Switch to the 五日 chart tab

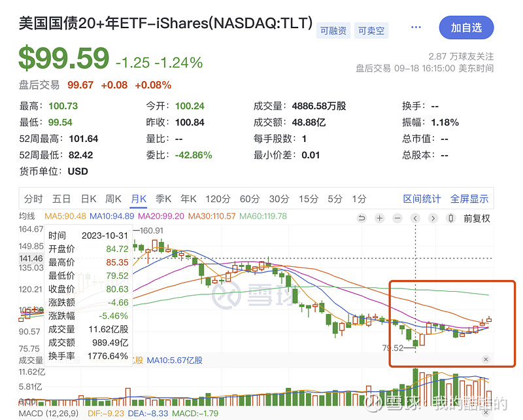61,199
